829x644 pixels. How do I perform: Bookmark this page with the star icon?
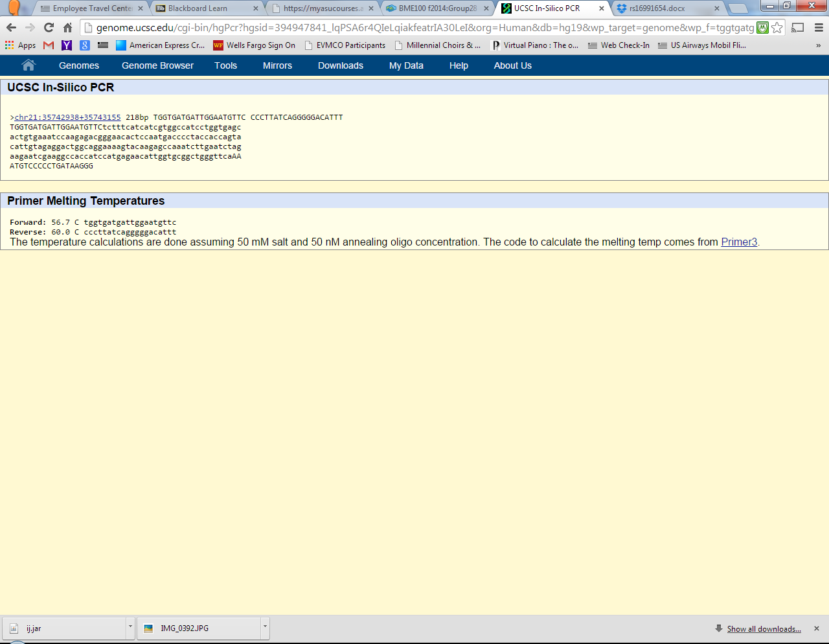click(777, 28)
